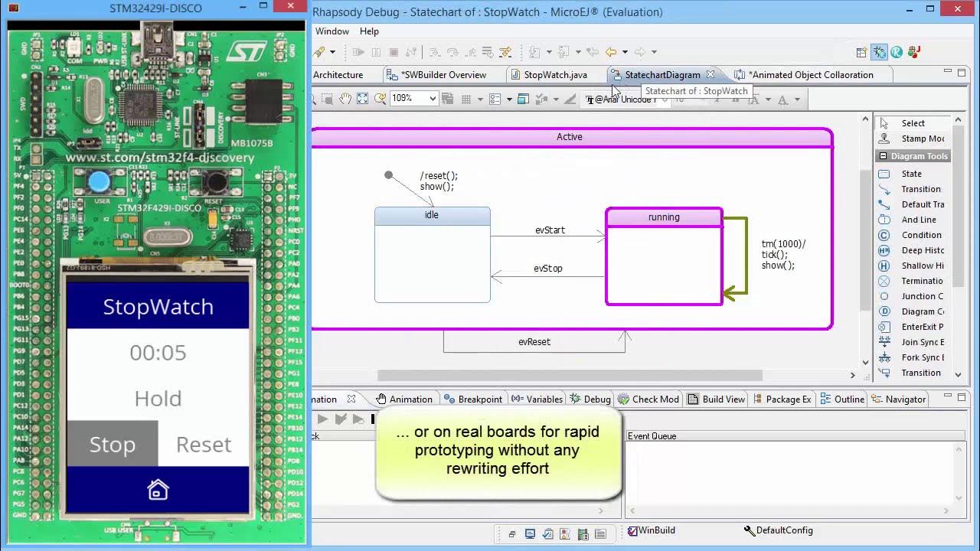This screenshot has width=980, height=551.
Task: Maximize the editor area panel
Action: pos(962,73)
